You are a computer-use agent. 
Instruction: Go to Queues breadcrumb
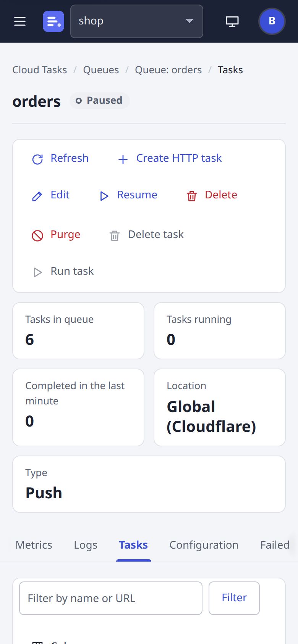tap(101, 70)
